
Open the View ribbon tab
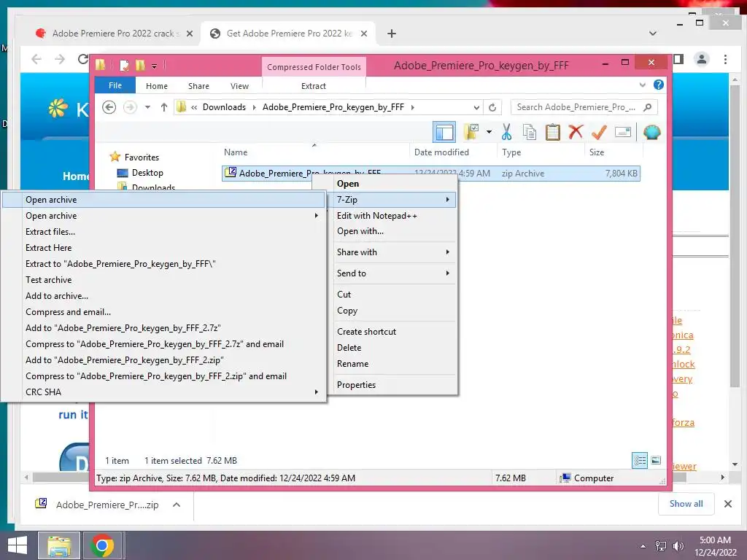[239, 86]
